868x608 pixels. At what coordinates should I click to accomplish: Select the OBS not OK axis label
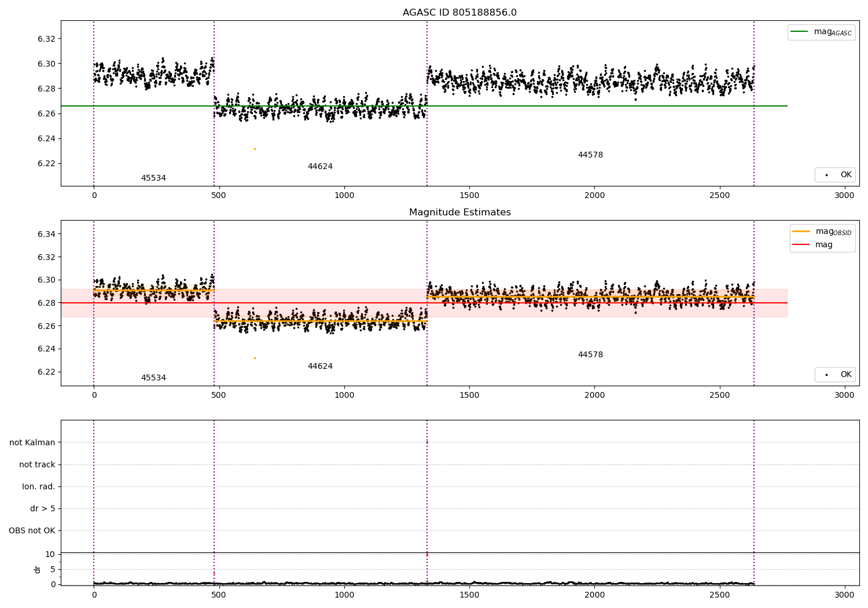tap(32, 530)
